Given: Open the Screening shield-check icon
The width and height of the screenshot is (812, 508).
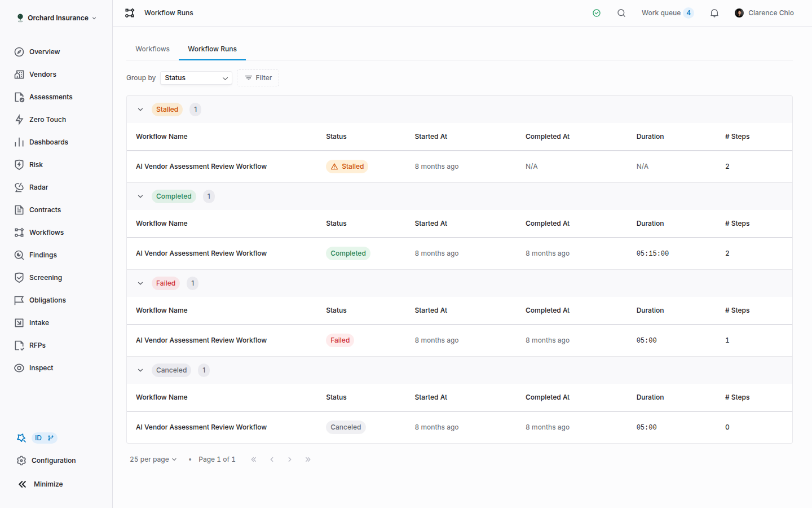Looking at the screenshot, I should click(19, 278).
